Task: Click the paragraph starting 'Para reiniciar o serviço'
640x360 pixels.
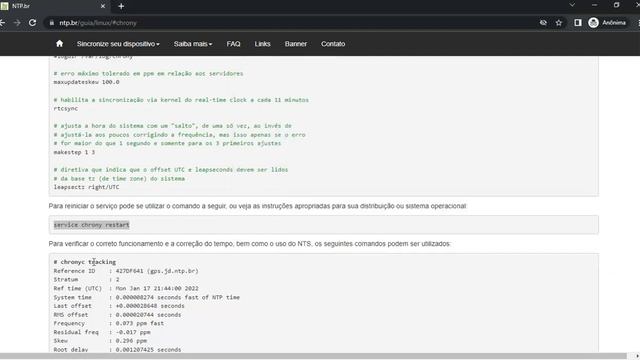Action: pos(258,206)
